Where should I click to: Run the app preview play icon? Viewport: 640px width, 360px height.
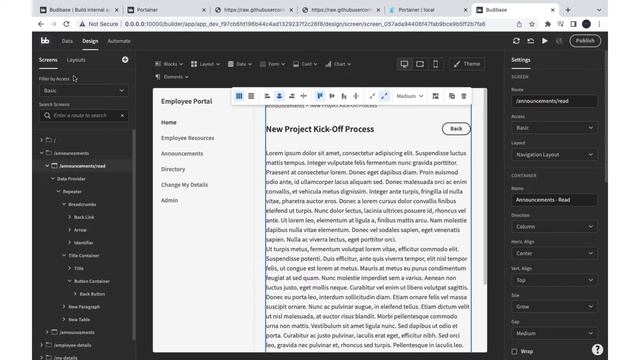click(x=545, y=41)
